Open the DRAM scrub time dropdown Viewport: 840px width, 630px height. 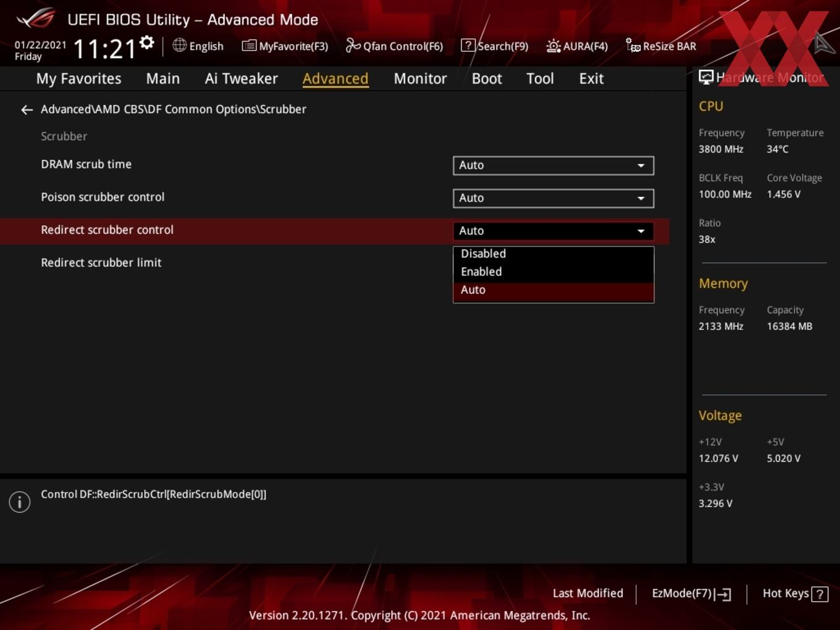click(x=553, y=166)
